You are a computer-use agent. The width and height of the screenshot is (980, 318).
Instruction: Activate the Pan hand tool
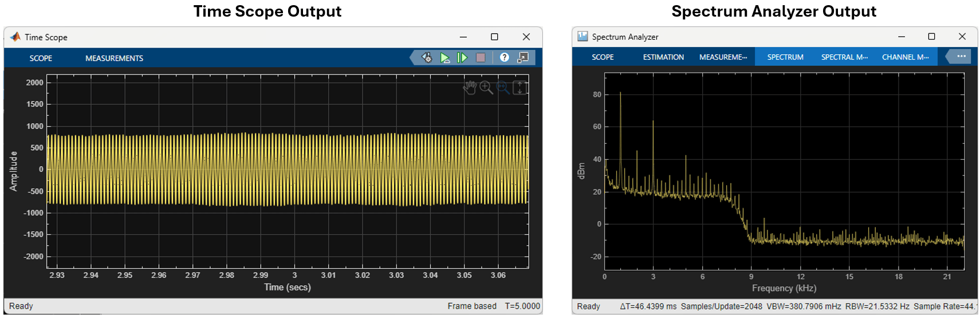point(470,88)
